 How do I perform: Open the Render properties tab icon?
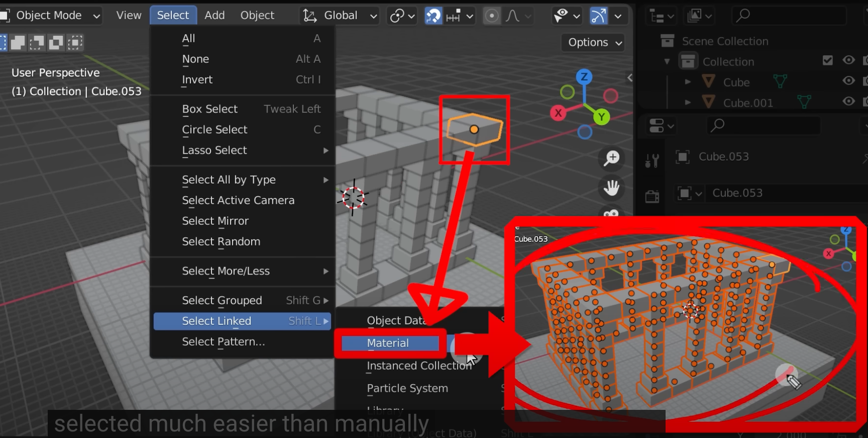coord(652,196)
